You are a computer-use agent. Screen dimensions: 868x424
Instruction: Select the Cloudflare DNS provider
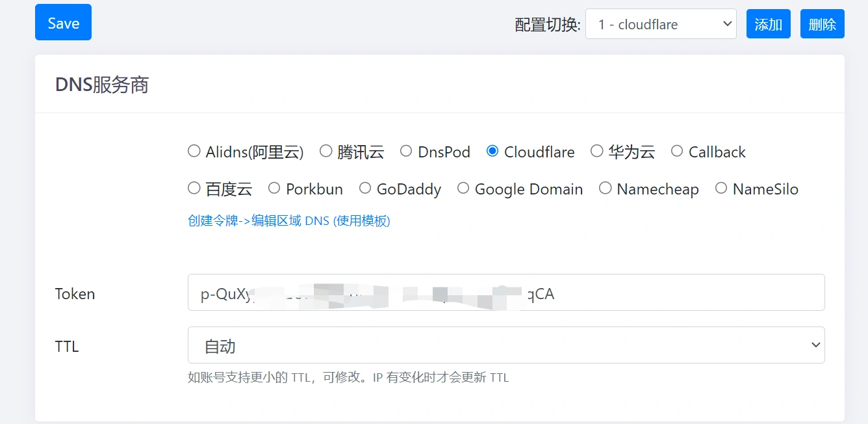492,150
